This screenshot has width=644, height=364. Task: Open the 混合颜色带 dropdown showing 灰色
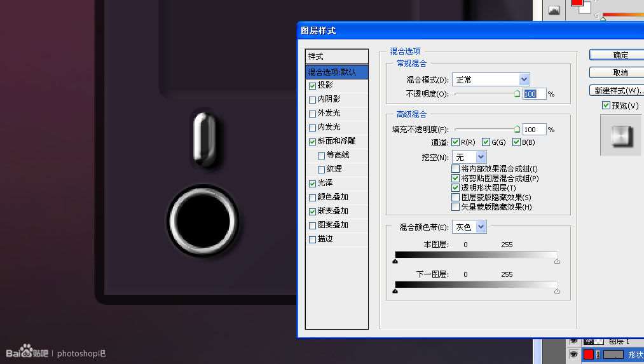coord(469,227)
